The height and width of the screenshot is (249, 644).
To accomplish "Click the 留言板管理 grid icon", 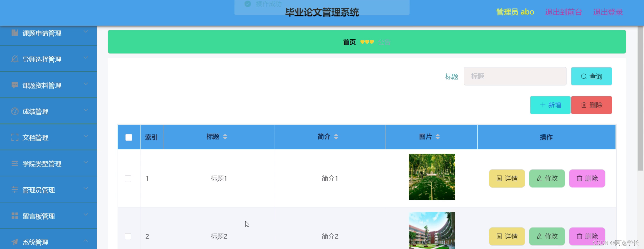I will point(15,215).
